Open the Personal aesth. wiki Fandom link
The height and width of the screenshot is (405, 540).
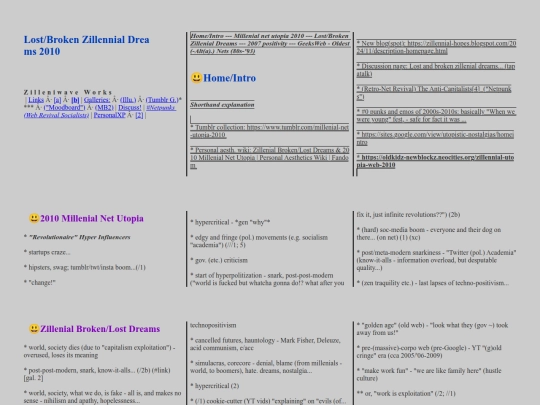point(270,158)
